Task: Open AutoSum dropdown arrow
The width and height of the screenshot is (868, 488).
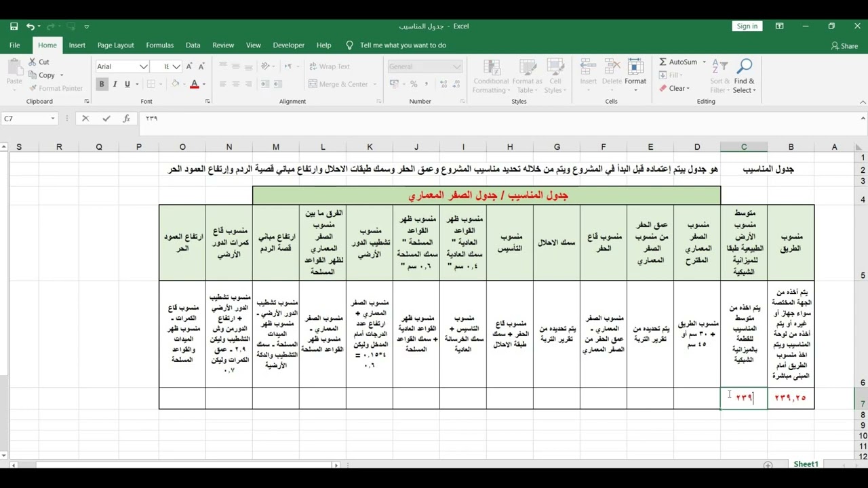Action: click(x=704, y=62)
